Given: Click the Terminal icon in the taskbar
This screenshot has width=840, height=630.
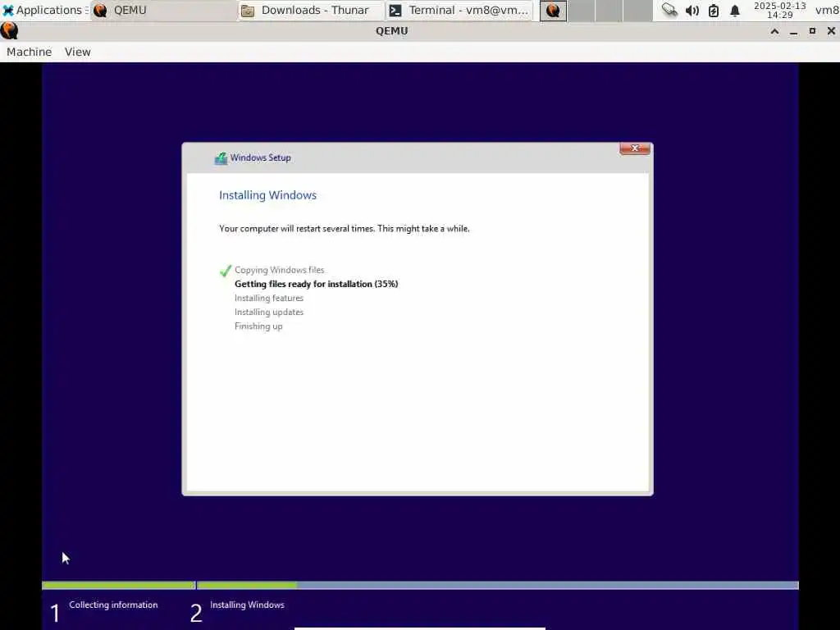Looking at the screenshot, I should click(x=395, y=10).
